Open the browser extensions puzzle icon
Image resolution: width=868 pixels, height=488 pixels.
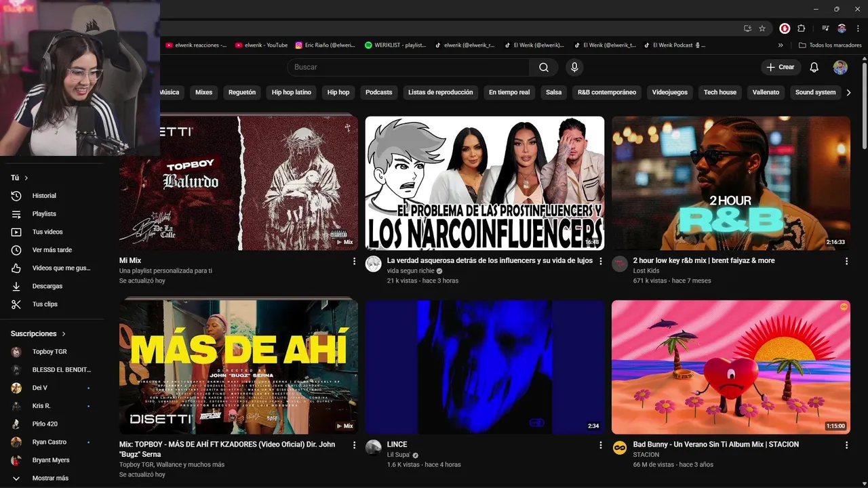(x=801, y=28)
